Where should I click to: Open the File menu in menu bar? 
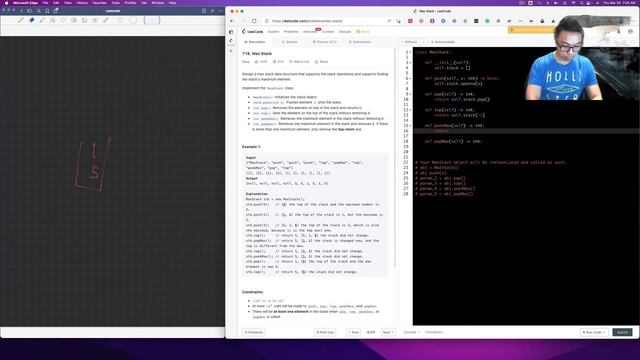45,2
